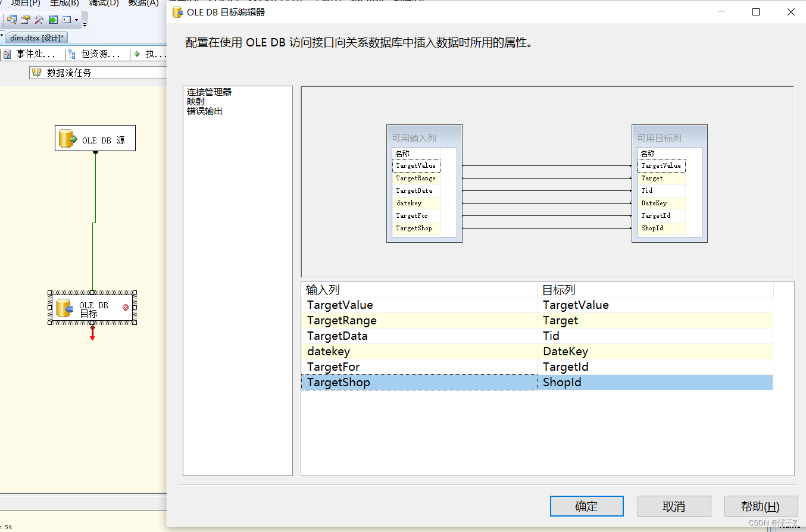Click Target in 可用目标列 box

pos(661,179)
